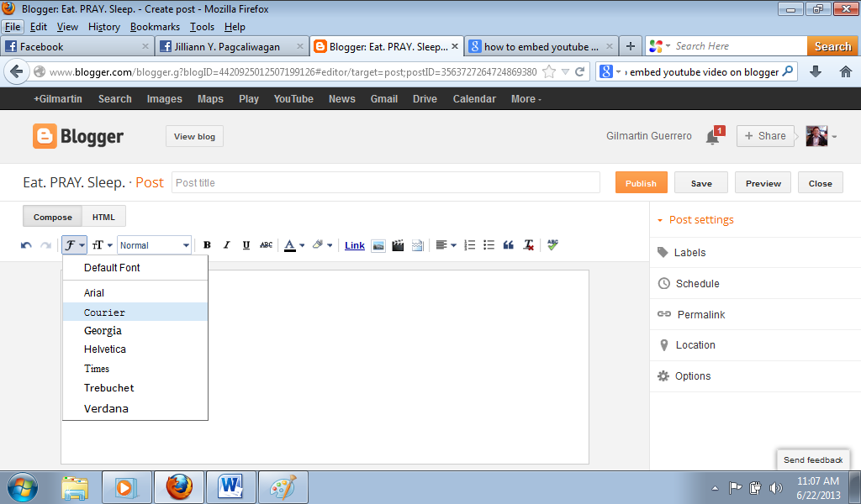Select Arial from the font list
861x504 pixels.
pyautogui.click(x=135, y=293)
